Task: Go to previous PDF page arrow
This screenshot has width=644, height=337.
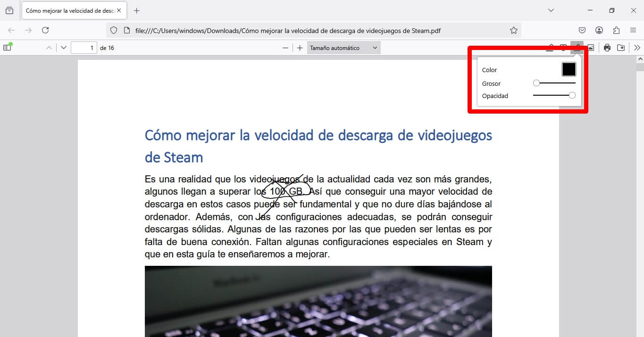Action: [x=49, y=48]
